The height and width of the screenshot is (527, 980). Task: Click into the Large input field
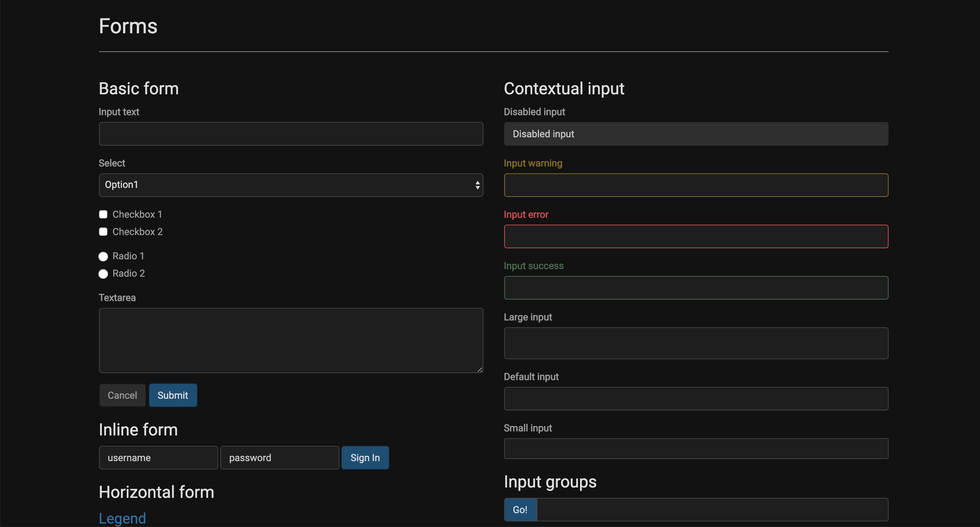(x=696, y=343)
